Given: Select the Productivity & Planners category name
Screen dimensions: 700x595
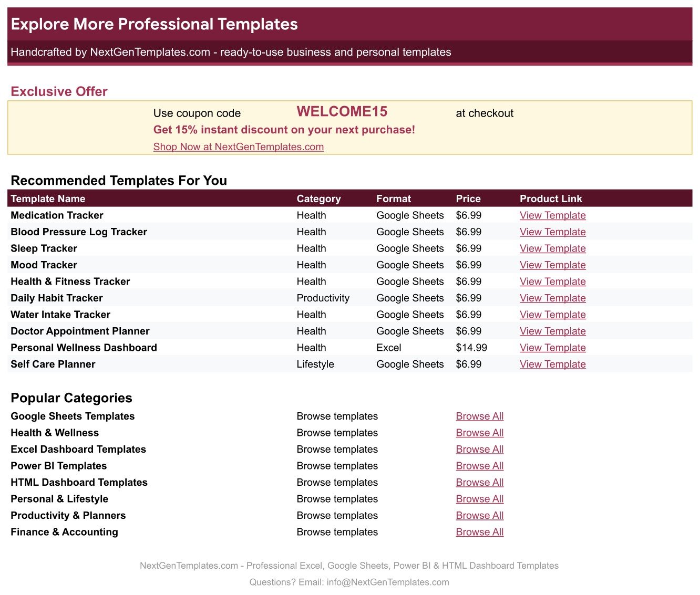Looking at the screenshot, I should pyautogui.click(x=68, y=515).
